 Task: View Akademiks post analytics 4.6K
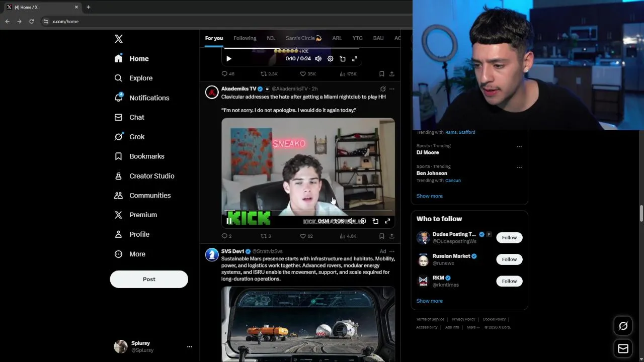[348, 236]
